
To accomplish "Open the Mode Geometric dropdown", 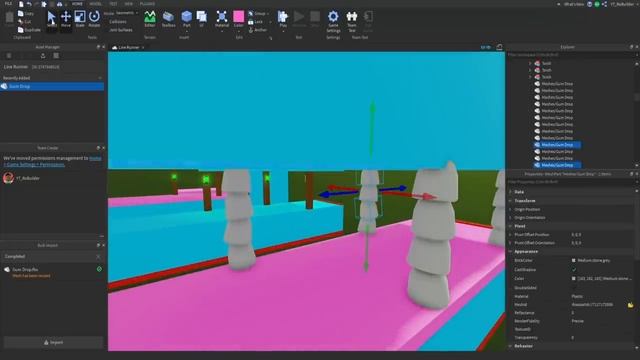I will click(x=126, y=13).
